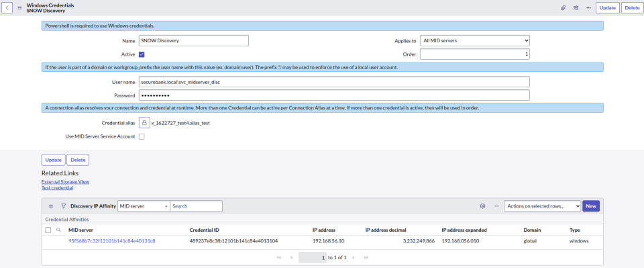Collapse the related list minus icon
This screenshot has width=644, height=268.
pyautogui.click(x=496, y=206)
